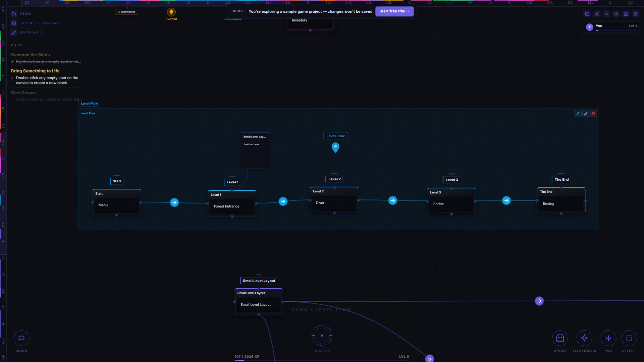Activate the Select tool

[629, 338]
